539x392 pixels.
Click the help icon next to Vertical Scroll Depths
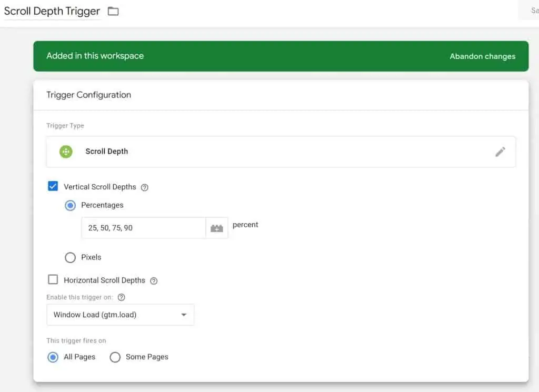coord(145,187)
